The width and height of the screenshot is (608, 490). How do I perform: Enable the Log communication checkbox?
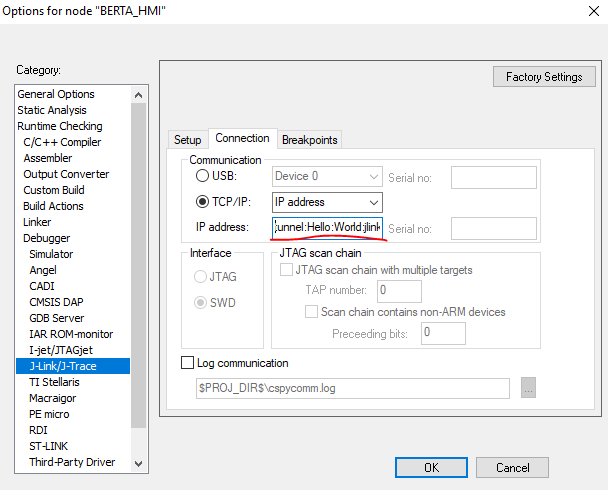(x=187, y=363)
